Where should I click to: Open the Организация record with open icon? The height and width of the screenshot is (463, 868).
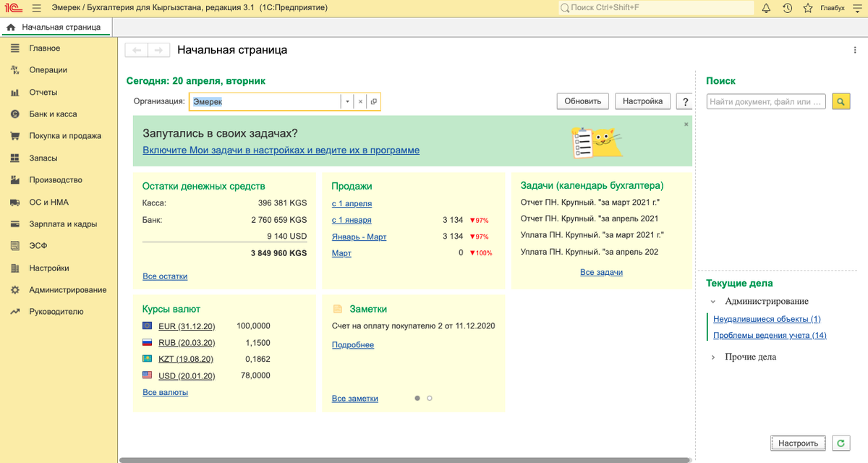click(x=373, y=102)
